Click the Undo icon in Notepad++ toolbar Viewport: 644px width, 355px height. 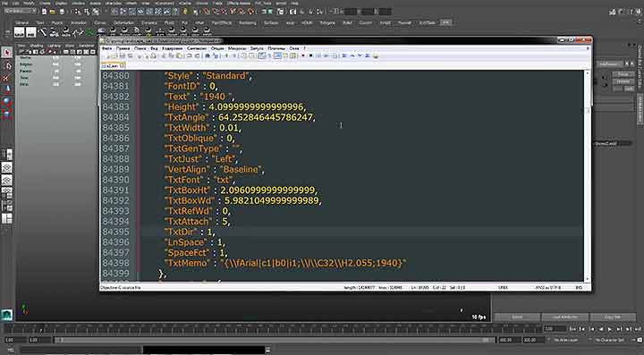(191, 55)
